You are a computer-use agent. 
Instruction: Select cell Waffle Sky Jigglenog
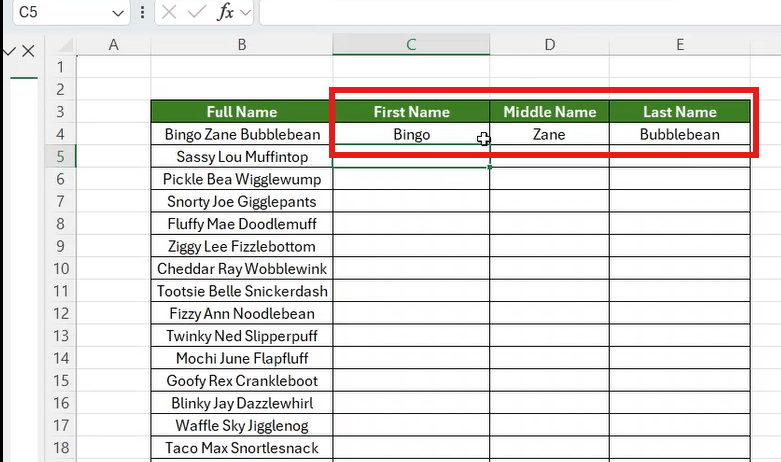coord(242,425)
